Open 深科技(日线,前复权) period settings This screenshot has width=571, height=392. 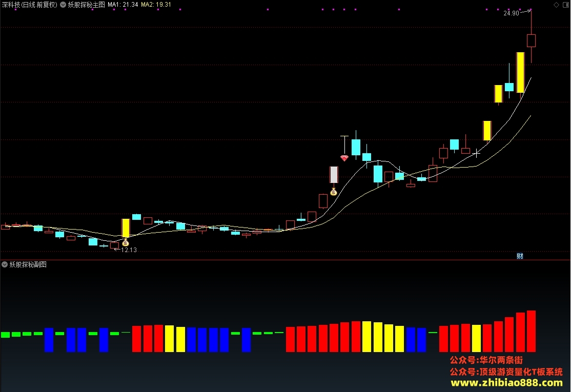(x=30, y=5)
